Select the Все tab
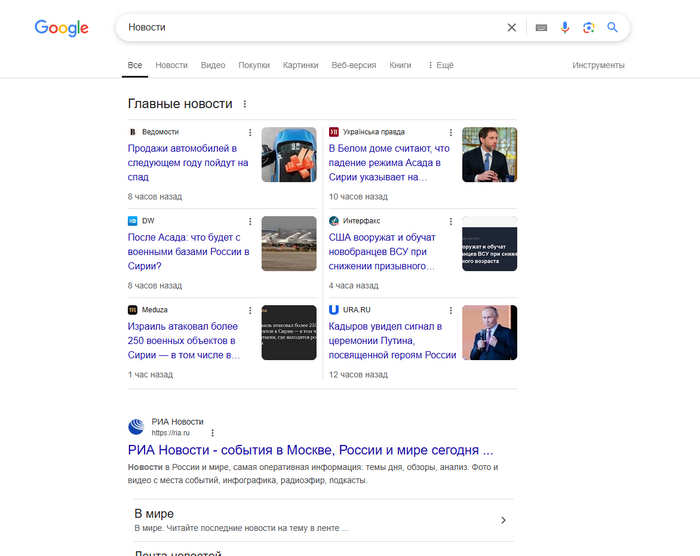This screenshot has width=700, height=556. (135, 65)
